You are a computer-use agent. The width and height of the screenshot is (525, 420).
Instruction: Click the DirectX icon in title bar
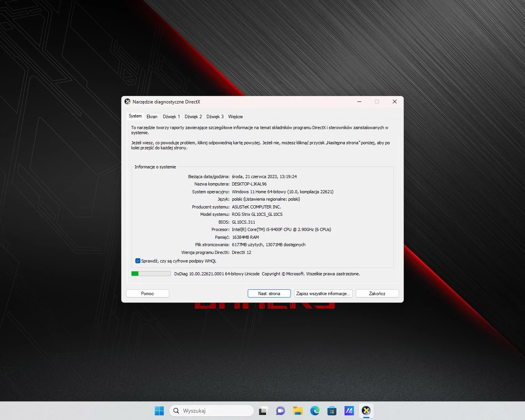128,101
